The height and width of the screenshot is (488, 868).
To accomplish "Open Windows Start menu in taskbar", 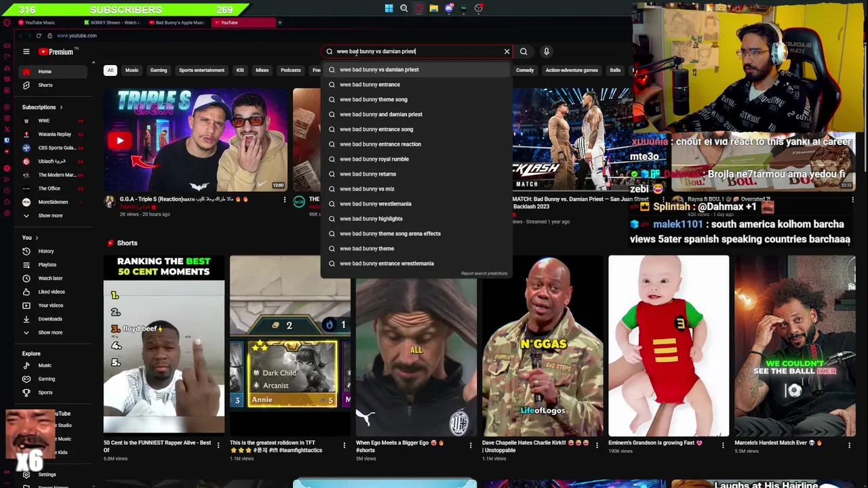I will click(389, 8).
